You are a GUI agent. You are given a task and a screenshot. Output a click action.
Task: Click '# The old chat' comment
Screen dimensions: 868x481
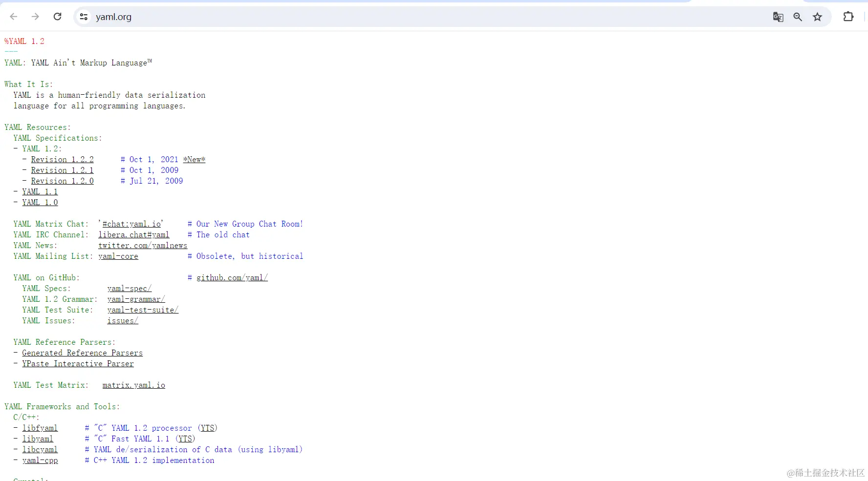(218, 235)
